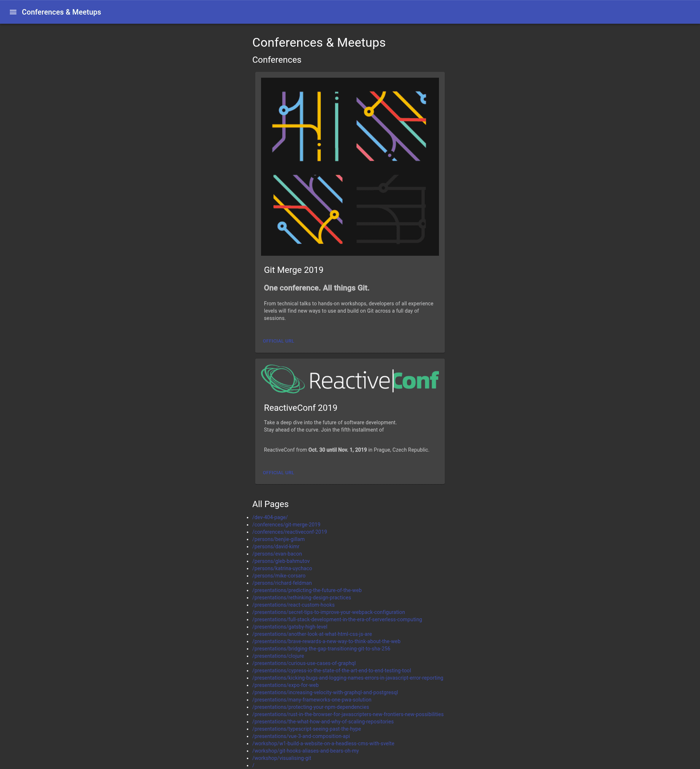This screenshot has height=769, width=700.
Task: Open the Git Merge 2019 artwork image
Action: (x=350, y=167)
